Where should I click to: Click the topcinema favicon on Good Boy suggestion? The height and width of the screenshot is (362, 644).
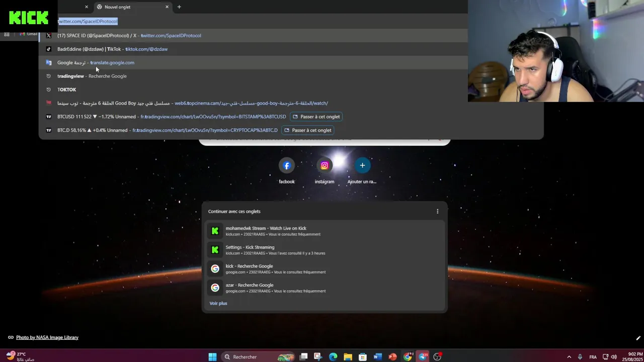[48, 103]
